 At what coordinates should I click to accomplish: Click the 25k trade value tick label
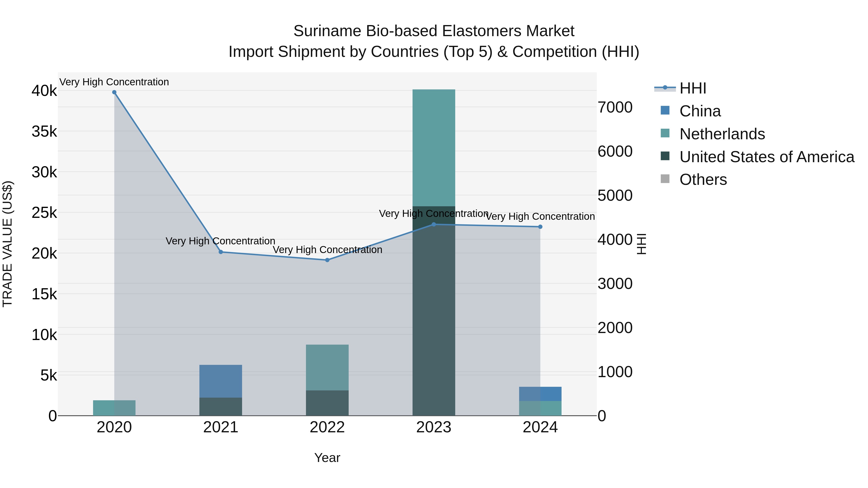click(44, 213)
